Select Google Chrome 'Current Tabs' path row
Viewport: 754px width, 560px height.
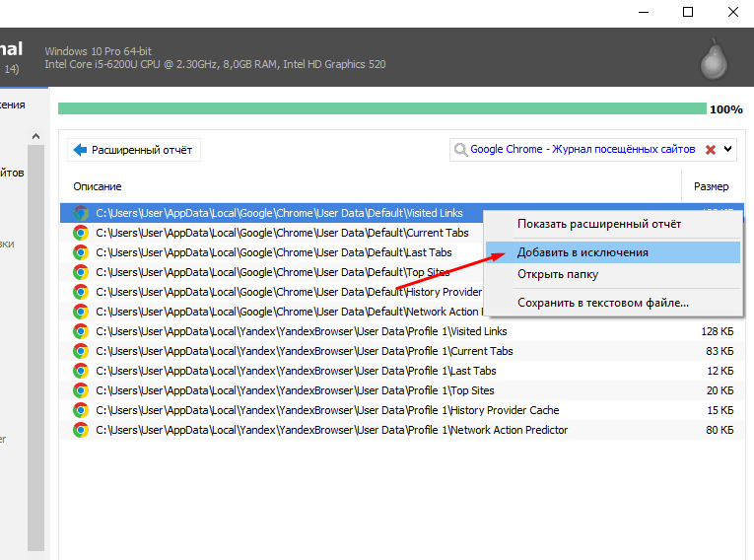tap(282, 233)
